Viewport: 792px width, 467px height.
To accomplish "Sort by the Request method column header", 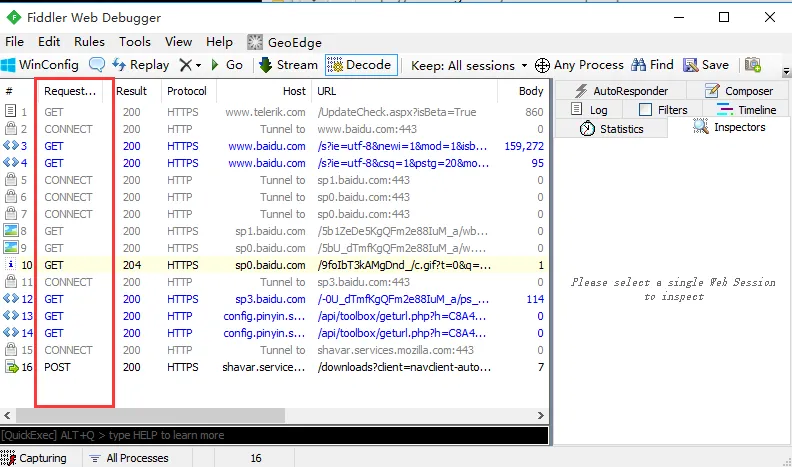I will click(70, 91).
